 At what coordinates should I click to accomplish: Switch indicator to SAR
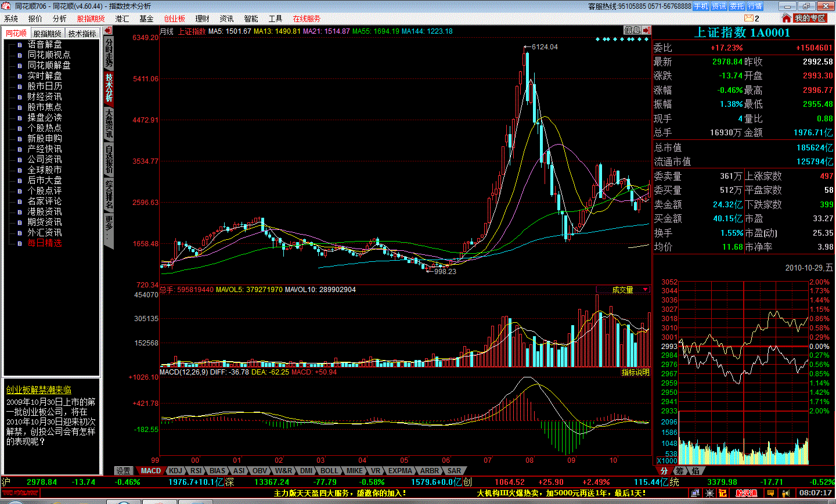click(454, 471)
